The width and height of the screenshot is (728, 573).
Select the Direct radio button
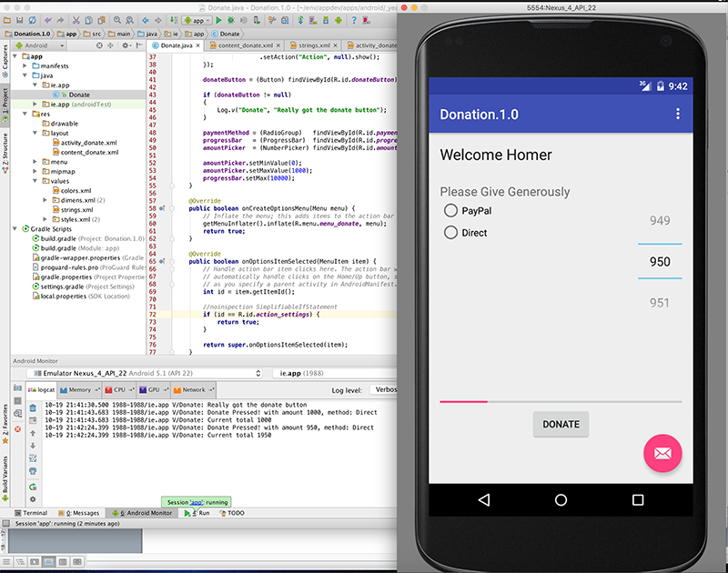click(450, 233)
